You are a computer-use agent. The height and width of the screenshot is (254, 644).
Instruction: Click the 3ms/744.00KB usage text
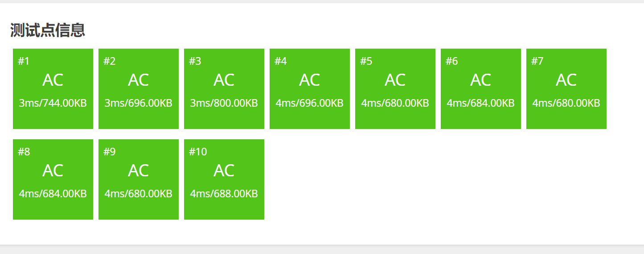coord(53,104)
